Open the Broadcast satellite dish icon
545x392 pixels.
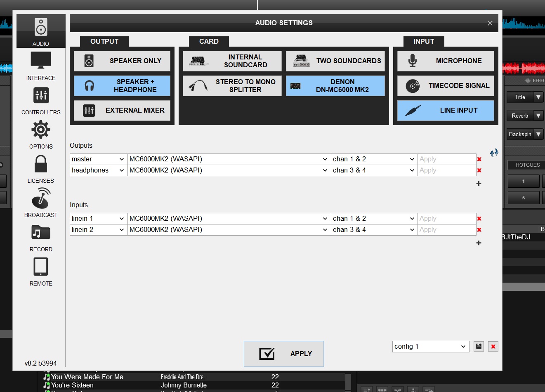(41, 198)
